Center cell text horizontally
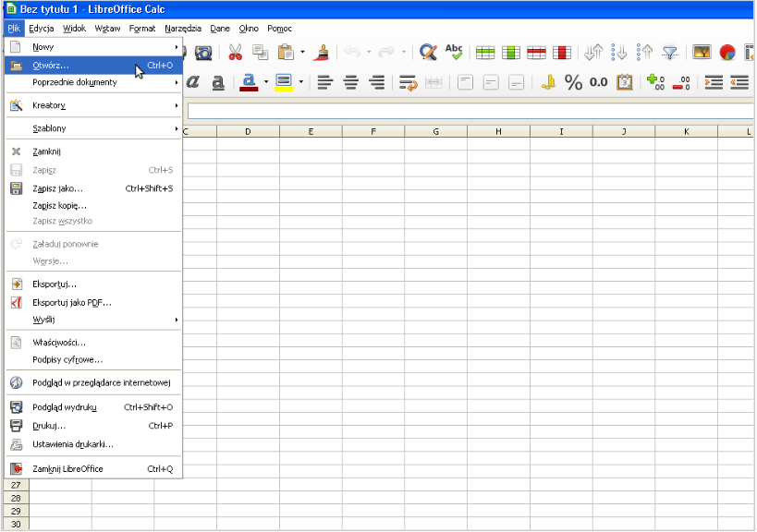The image size is (757, 532). (x=351, y=82)
